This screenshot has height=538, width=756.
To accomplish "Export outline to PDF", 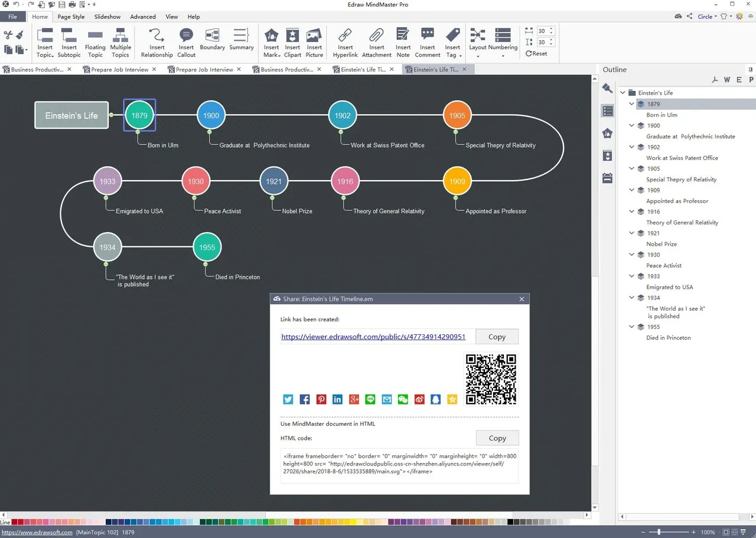I will coord(715,80).
